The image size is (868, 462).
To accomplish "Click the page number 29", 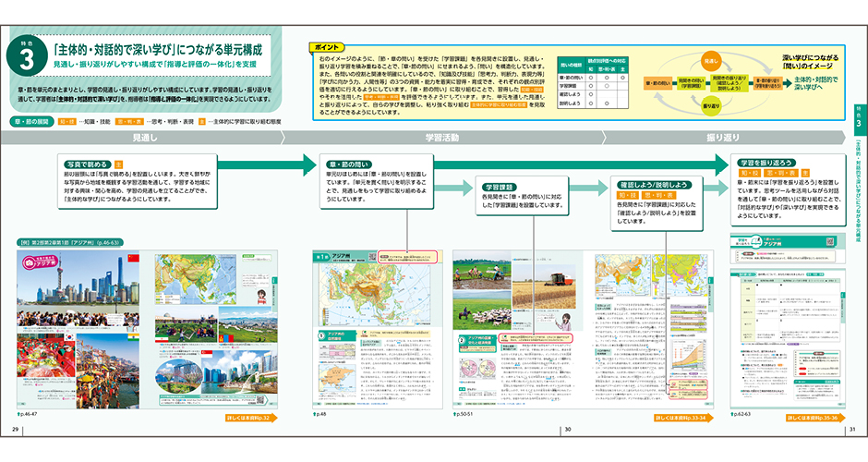I will [15, 430].
